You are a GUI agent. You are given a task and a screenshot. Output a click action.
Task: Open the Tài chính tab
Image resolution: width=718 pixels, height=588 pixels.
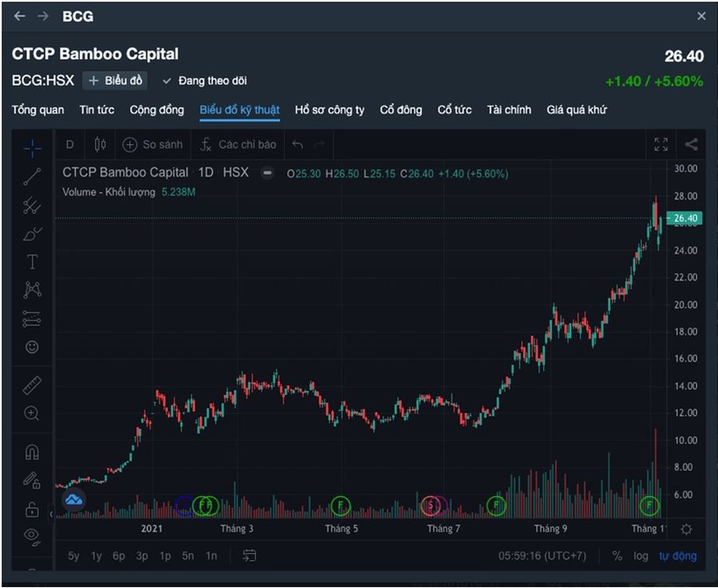[509, 110]
